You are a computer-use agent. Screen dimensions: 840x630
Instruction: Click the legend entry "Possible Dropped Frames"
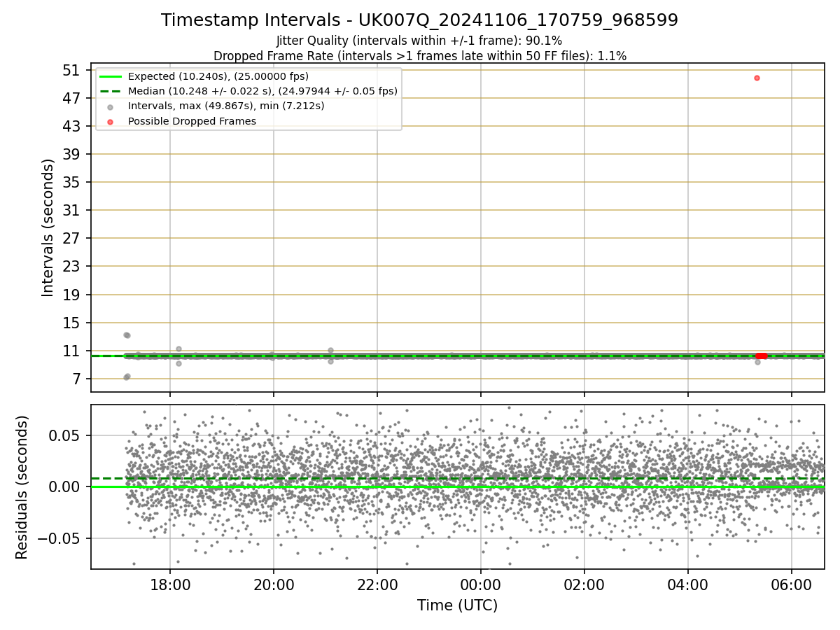(192, 121)
